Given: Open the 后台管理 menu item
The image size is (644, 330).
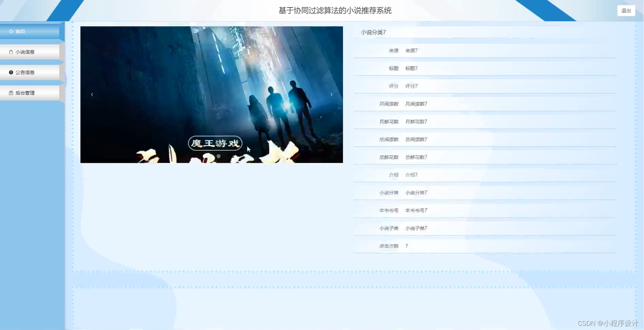Looking at the screenshot, I should pyautogui.click(x=30, y=93).
